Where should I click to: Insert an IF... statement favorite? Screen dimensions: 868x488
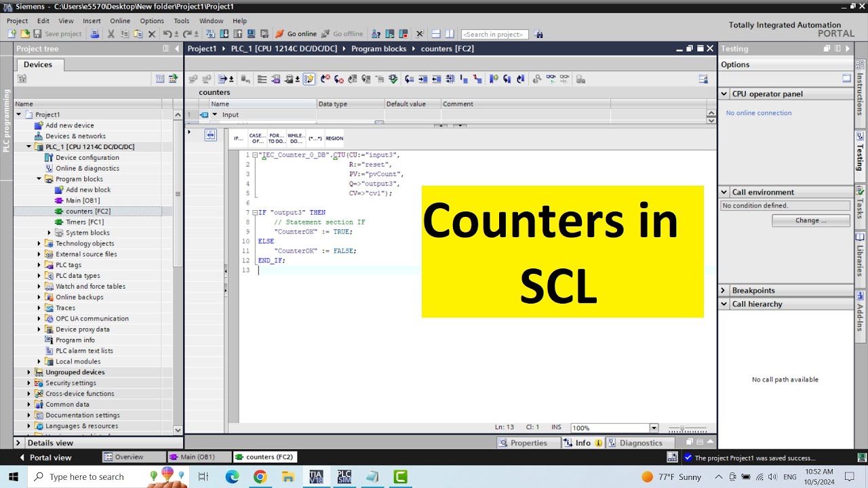click(238, 138)
